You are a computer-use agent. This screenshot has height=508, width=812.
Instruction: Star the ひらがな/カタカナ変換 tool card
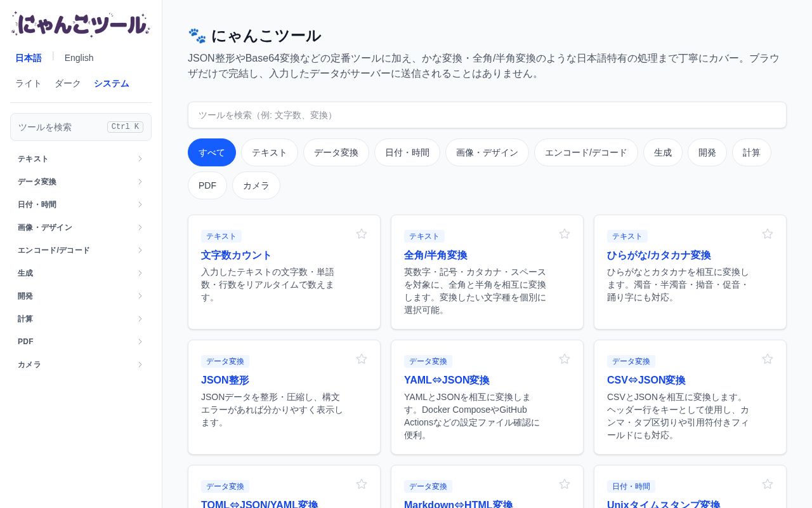point(768,234)
